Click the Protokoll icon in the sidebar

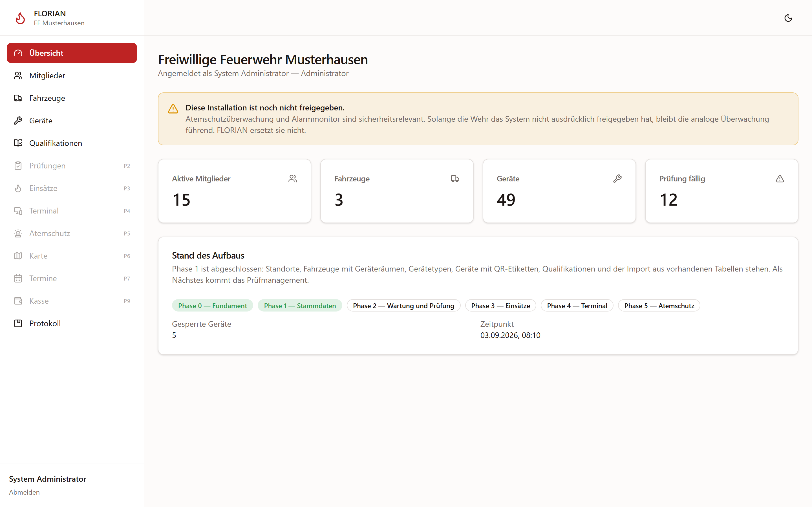18,323
